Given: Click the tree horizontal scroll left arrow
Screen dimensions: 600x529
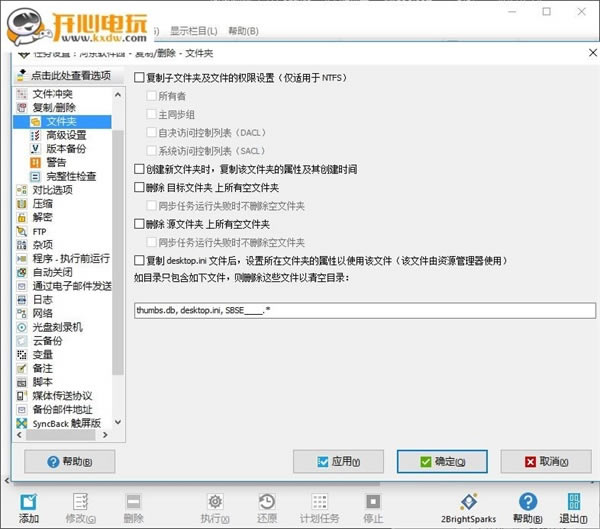Looking at the screenshot, I should click(20, 435).
